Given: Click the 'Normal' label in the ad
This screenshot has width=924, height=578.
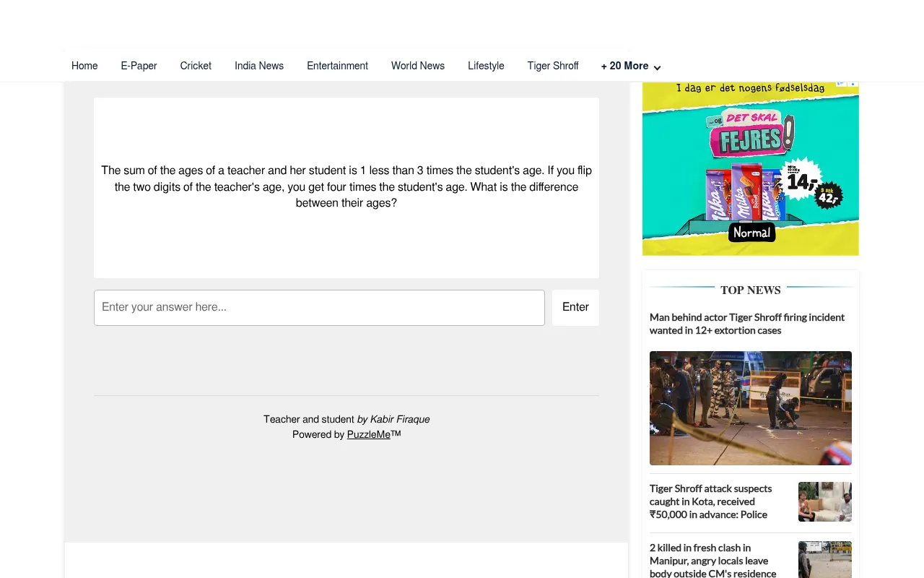Looking at the screenshot, I should tap(751, 233).
